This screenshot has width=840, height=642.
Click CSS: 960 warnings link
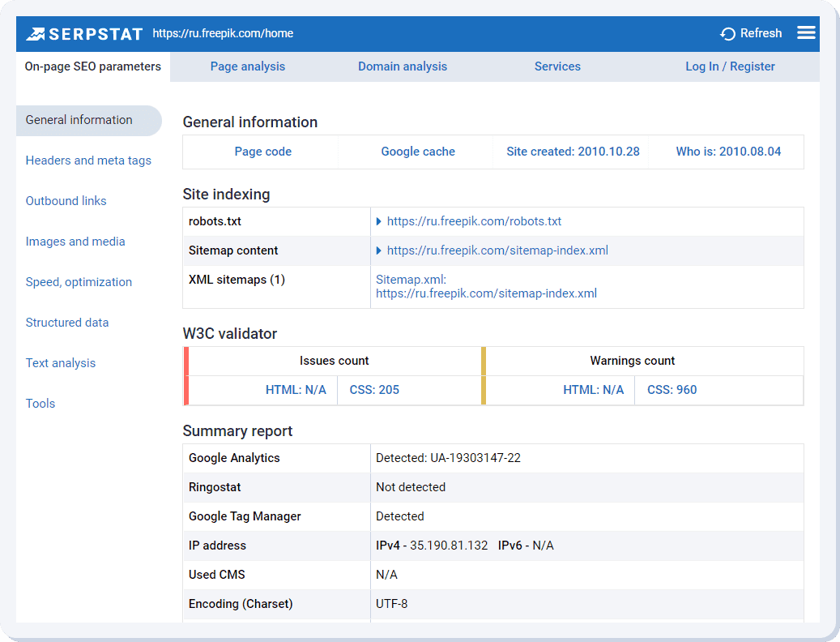click(x=672, y=390)
